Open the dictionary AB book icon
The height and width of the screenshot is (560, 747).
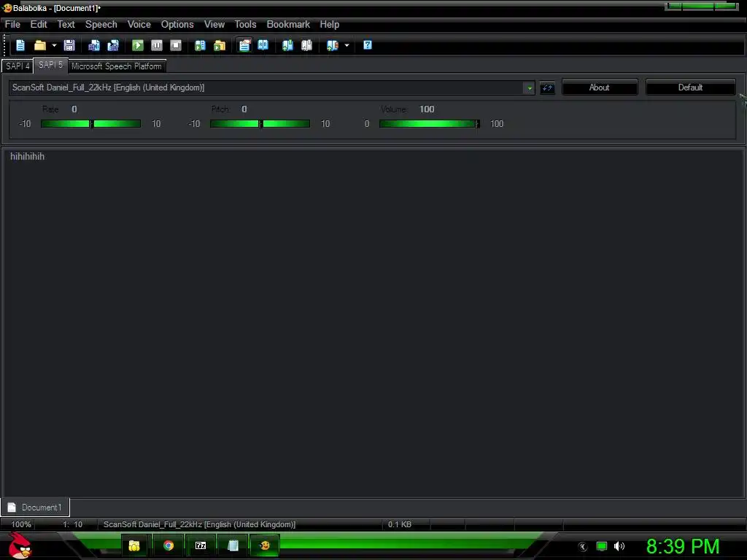pos(263,45)
